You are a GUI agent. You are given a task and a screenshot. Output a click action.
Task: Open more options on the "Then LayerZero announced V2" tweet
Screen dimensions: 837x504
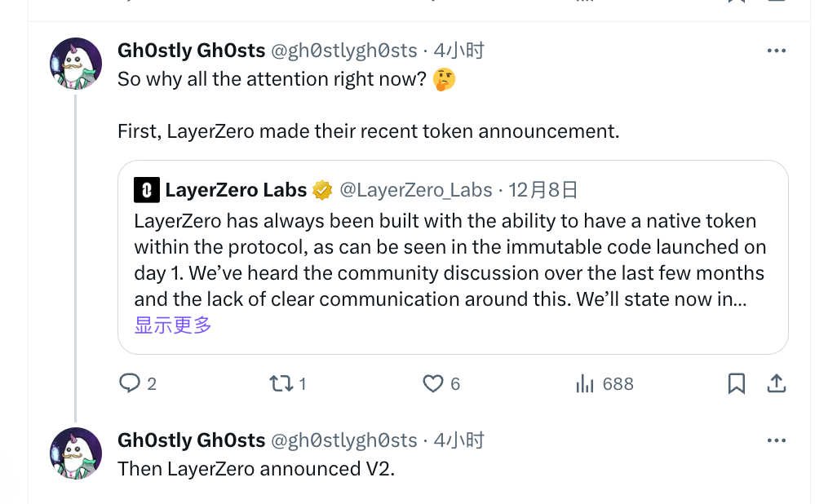(x=777, y=440)
